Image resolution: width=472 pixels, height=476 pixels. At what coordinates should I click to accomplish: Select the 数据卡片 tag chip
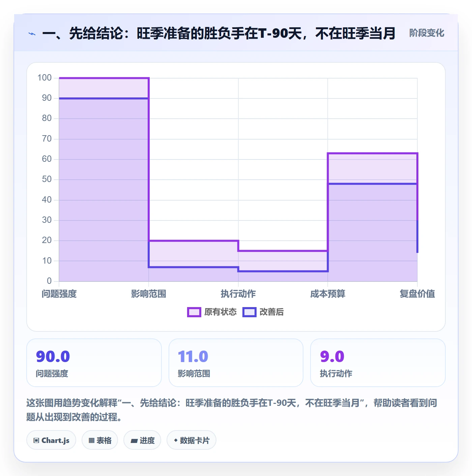tap(191, 440)
